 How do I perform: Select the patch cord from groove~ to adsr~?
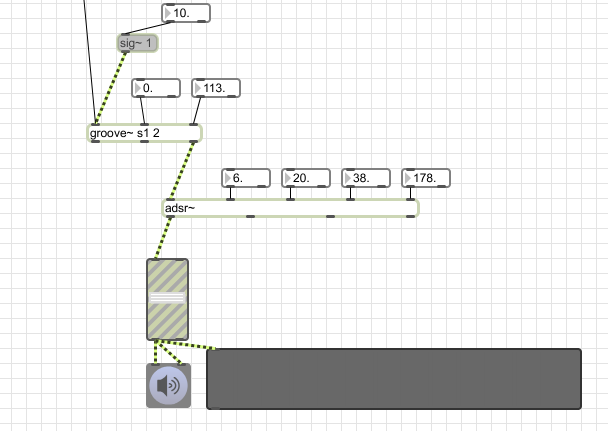click(x=182, y=171)
